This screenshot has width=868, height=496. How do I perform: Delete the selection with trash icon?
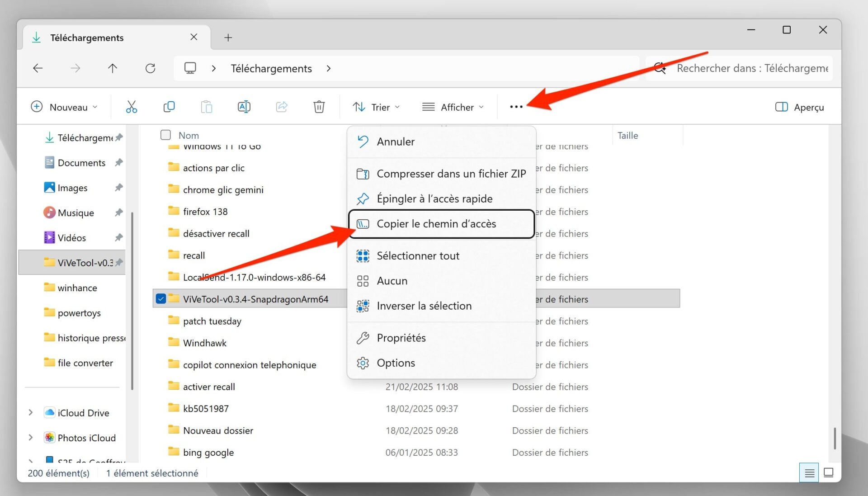(x=319, y=107)
